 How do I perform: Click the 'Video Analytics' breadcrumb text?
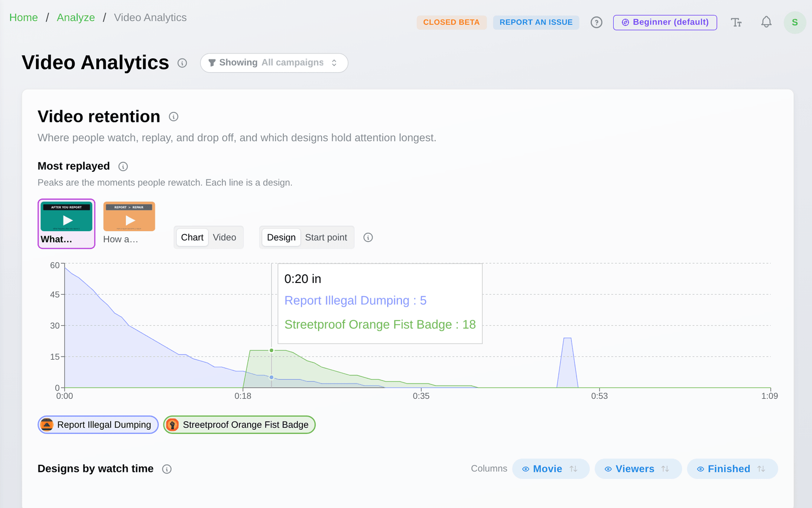tap(150, 18)
